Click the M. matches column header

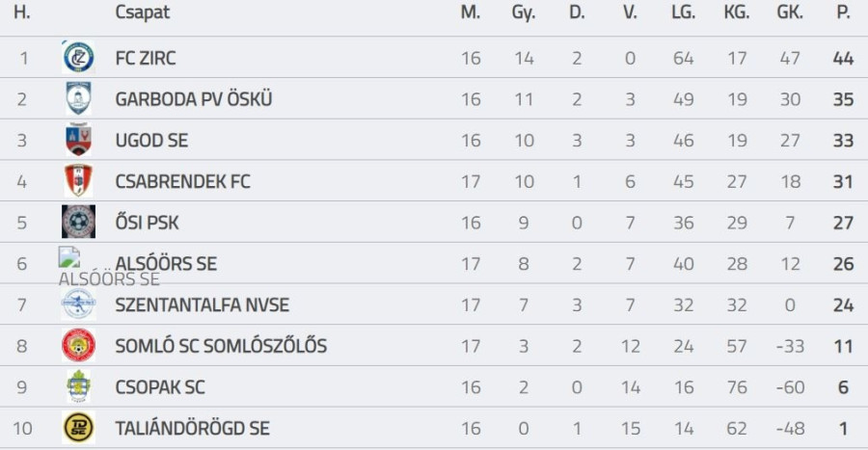pyautogui.click(x=471, y=13)
